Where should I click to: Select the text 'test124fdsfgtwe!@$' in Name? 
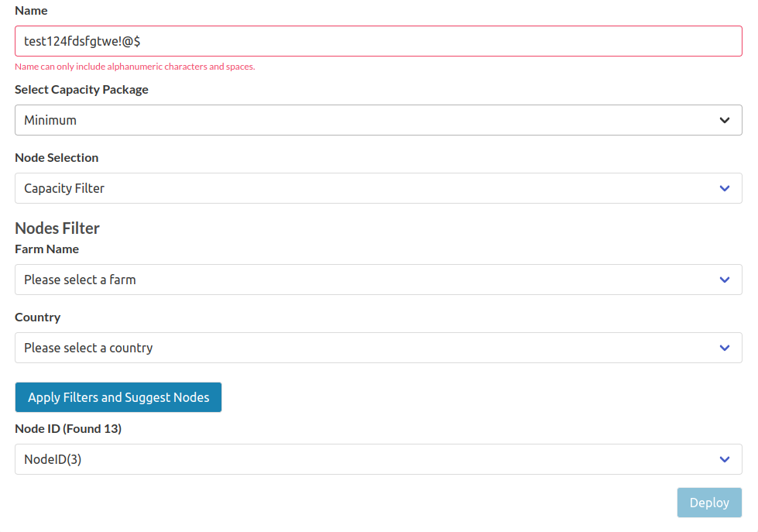tap(81, 41)
